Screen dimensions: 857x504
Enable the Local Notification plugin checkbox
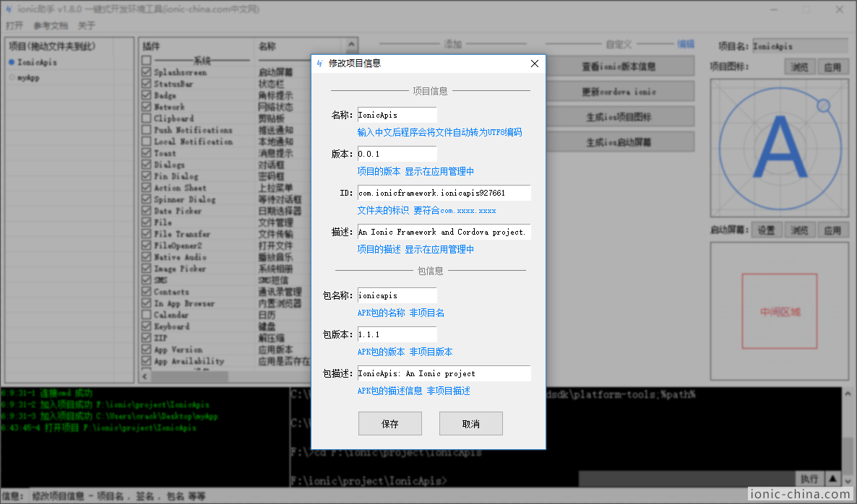click(x=147, y=142)
